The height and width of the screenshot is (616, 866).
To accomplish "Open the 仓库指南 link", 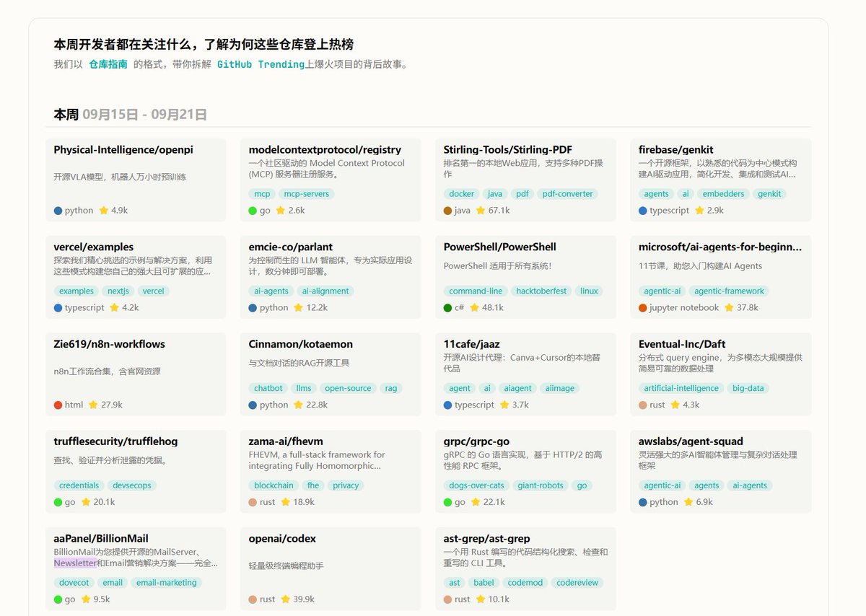I will [x=108, y=64].
